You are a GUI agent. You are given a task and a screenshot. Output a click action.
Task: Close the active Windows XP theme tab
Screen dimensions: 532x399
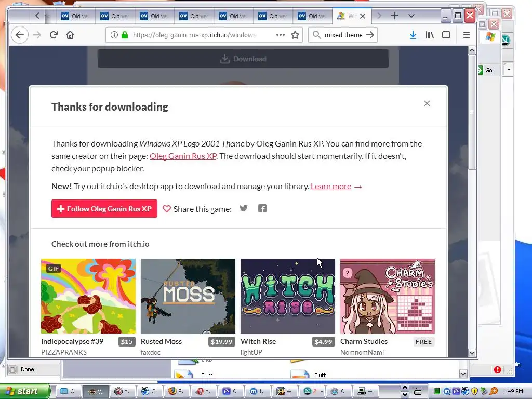(363, 16)
